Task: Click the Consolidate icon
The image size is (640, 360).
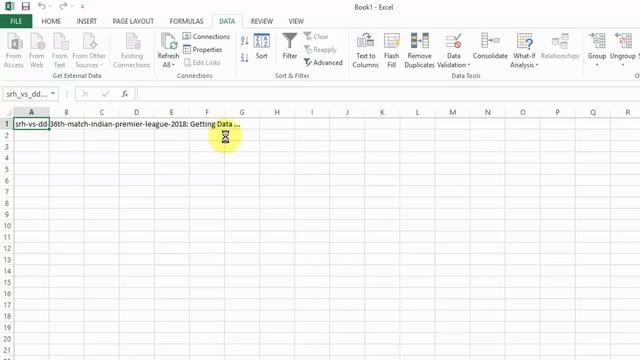Action: 490,46
